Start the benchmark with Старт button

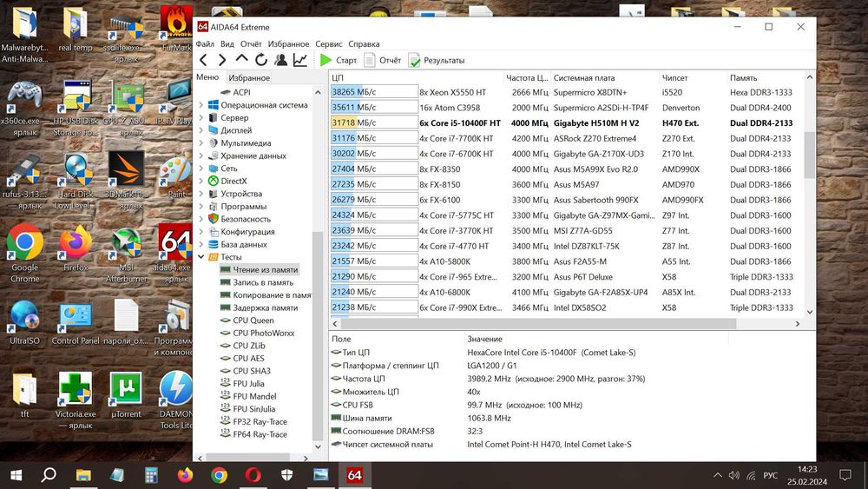tap(339, 60)
